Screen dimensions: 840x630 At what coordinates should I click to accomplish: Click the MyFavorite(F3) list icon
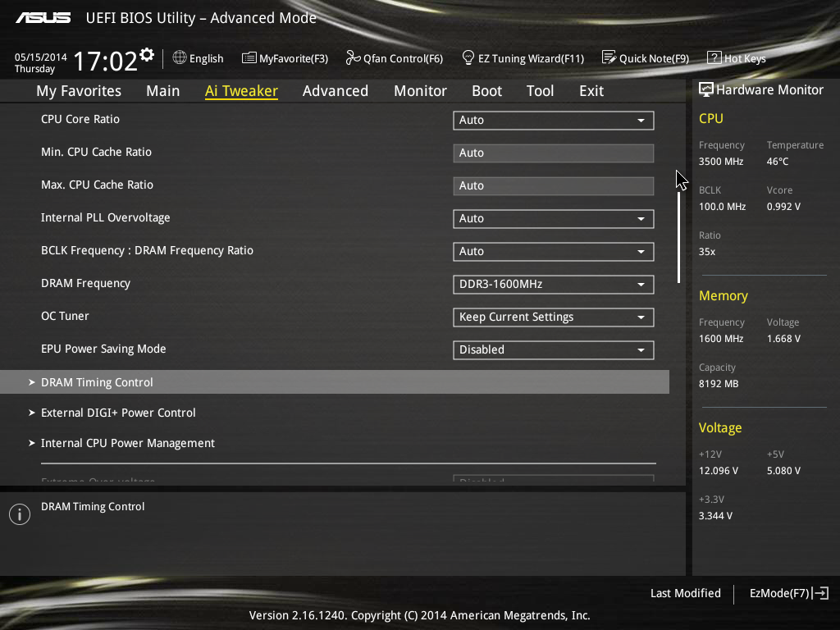pyautogui.click(x=249, y=58)
